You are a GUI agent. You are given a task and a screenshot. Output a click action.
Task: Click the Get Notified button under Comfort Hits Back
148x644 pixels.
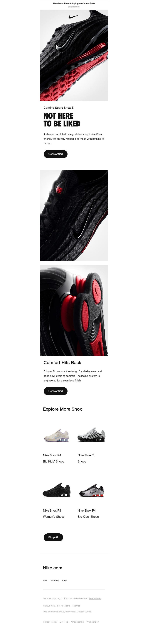[56, 391]
